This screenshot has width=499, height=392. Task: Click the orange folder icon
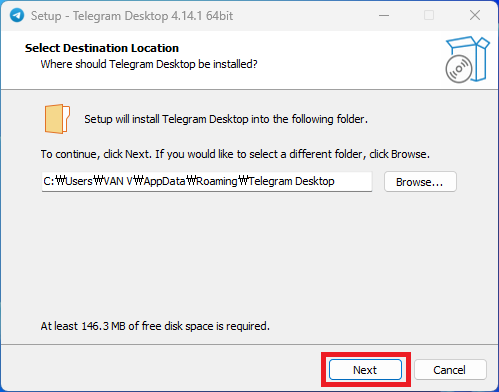57,119
